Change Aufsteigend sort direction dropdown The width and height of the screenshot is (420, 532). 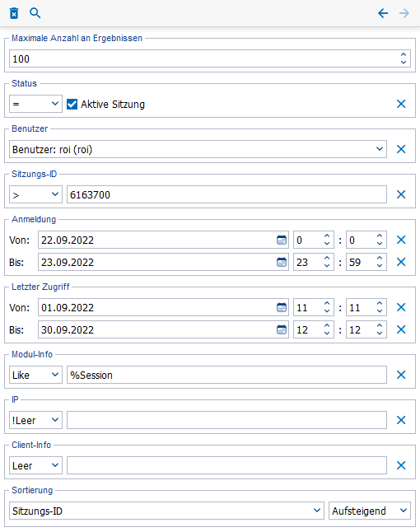370,511
